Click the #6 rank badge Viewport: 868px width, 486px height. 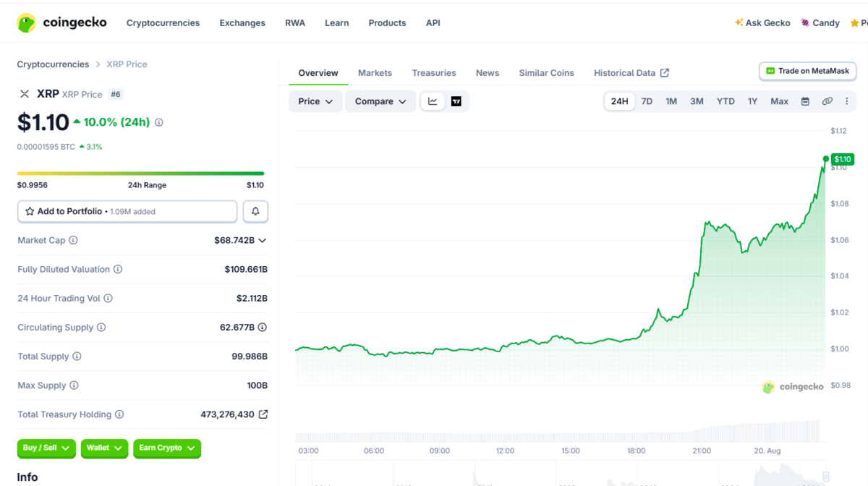pos(116,94)
